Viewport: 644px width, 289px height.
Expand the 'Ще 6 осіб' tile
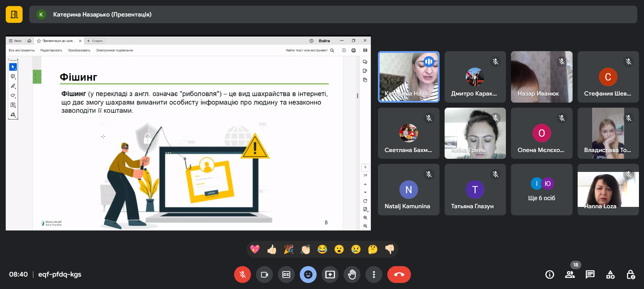pyautogui.click(x=542, y=189)
